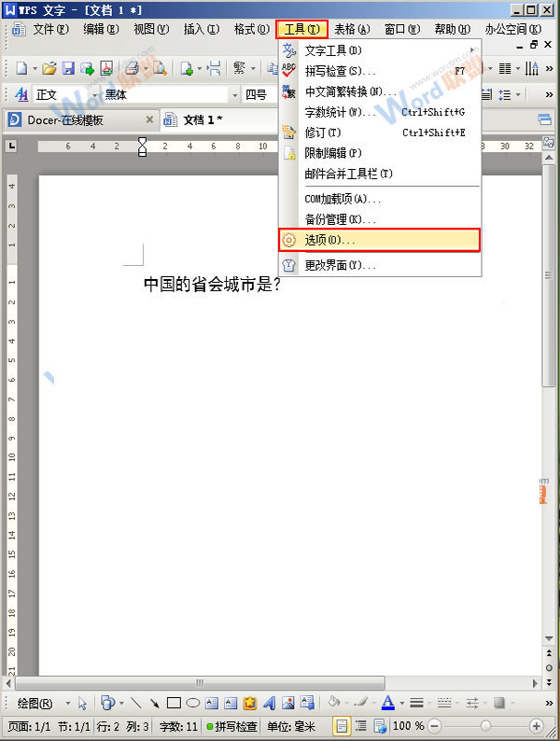560x741 pixels.
Task: Switch to Web layout view icon in status bar
Action: (x=380, y=726)
